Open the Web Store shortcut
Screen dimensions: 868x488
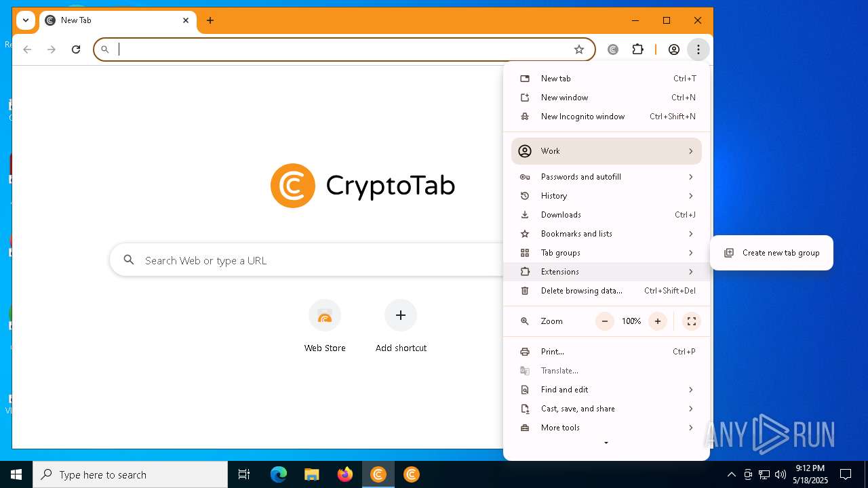(325, 327)
